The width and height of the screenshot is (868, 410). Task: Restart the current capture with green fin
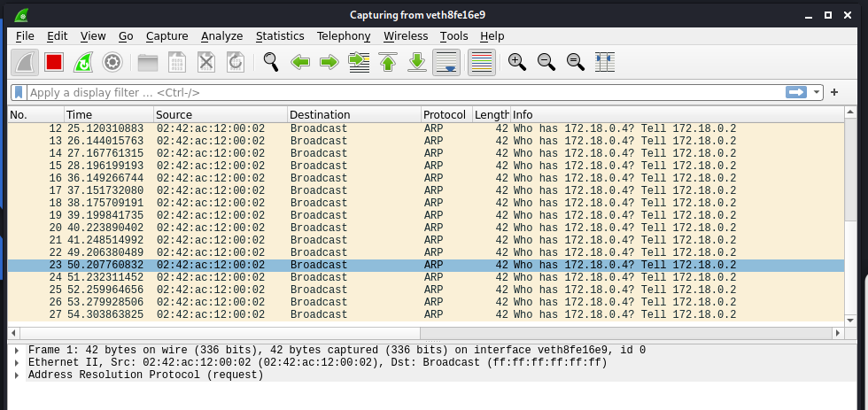click(83, 63)
